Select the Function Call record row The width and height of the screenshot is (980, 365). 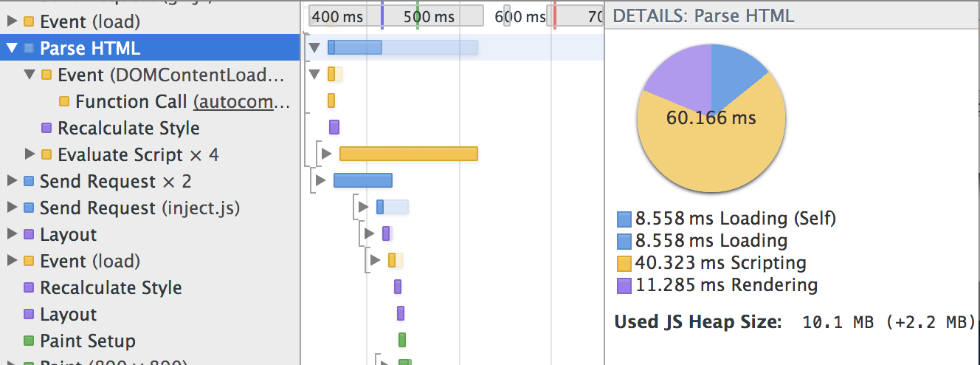click(x=133, y=102)
